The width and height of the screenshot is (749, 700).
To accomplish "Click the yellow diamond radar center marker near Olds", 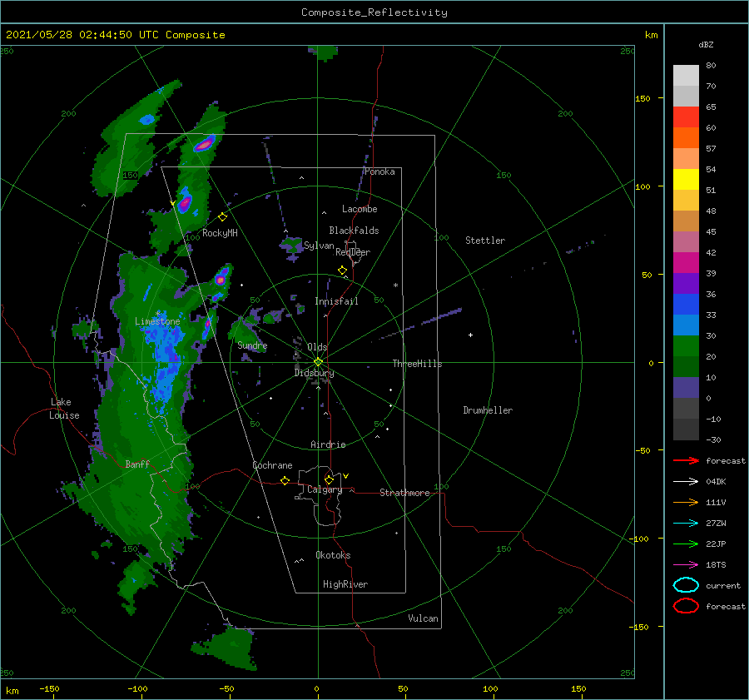I will click(318, 362).
